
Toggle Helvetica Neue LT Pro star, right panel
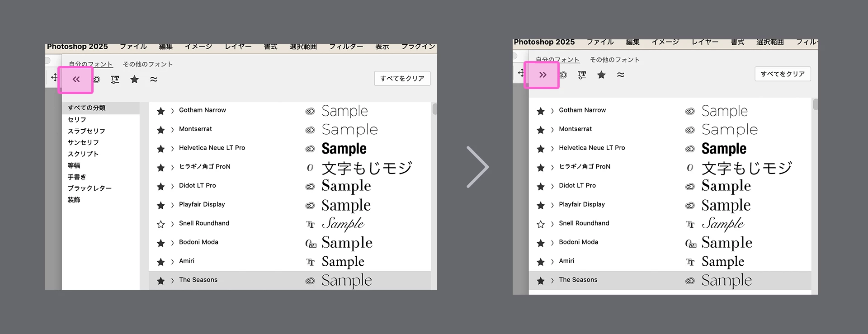click(541, 149)
